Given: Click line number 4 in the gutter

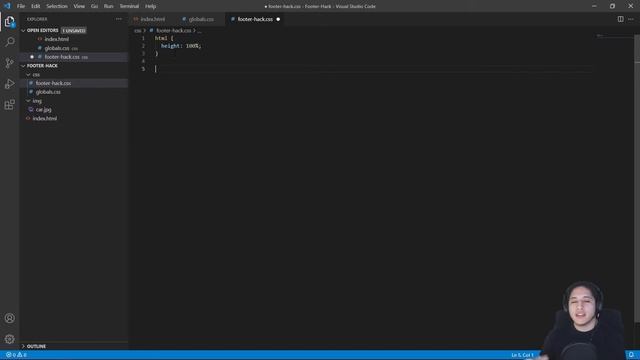Looking at the screenshot, I should tap(143, 61).
